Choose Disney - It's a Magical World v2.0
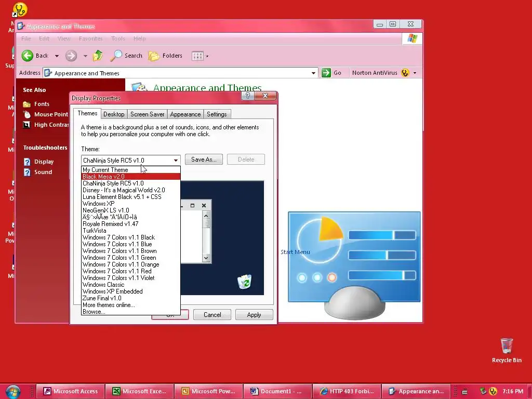This screenshot has height=399, width=532. (x=130, y=190)
